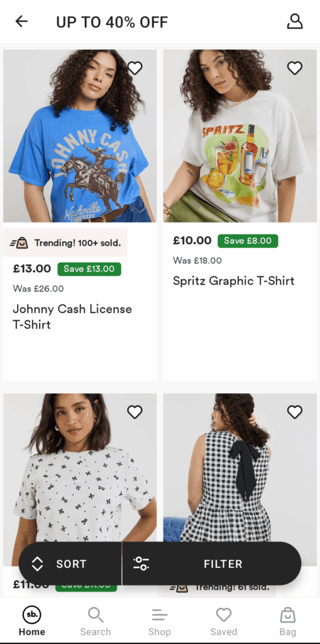This screenshot has height=644, width=320.
Task: View the Spritz t-shirt product photo
Action: (x=240, y=136)
